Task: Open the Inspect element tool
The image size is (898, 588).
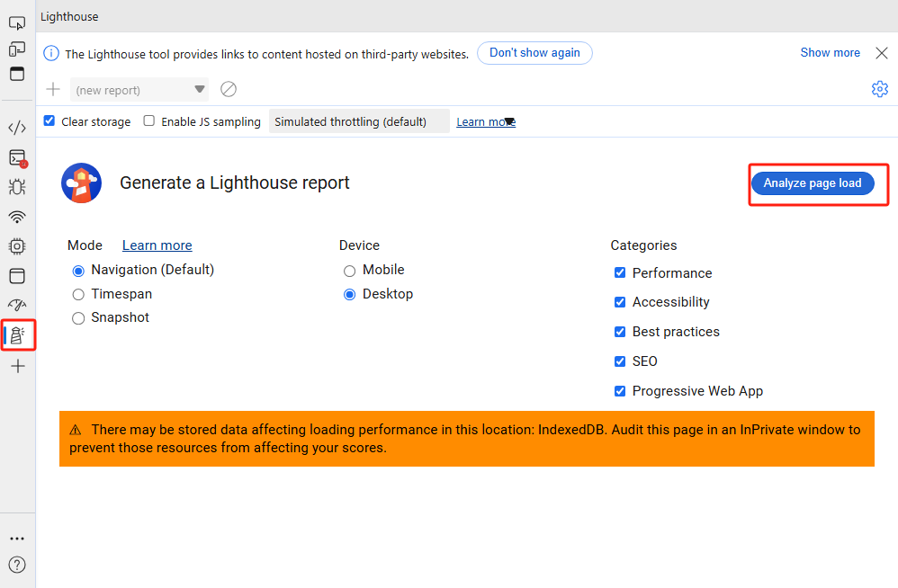Action: (x=17, y=22)
